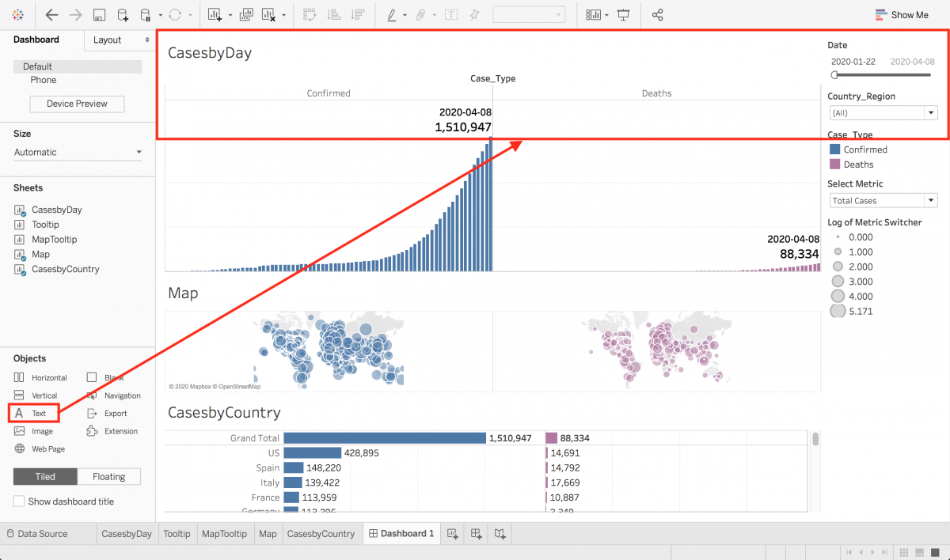The image size is (950, 560).
Task: Click the Device Preview button
Action: coord(77,104)
